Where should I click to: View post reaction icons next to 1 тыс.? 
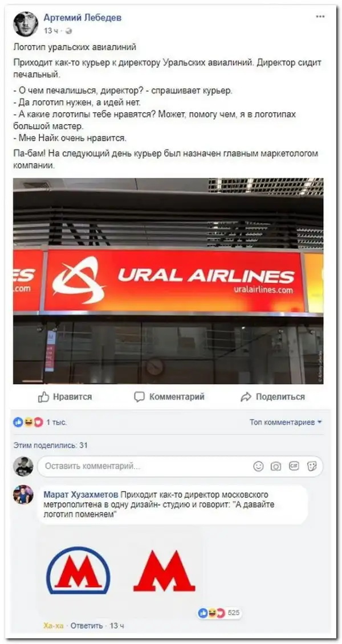point(28,422)
